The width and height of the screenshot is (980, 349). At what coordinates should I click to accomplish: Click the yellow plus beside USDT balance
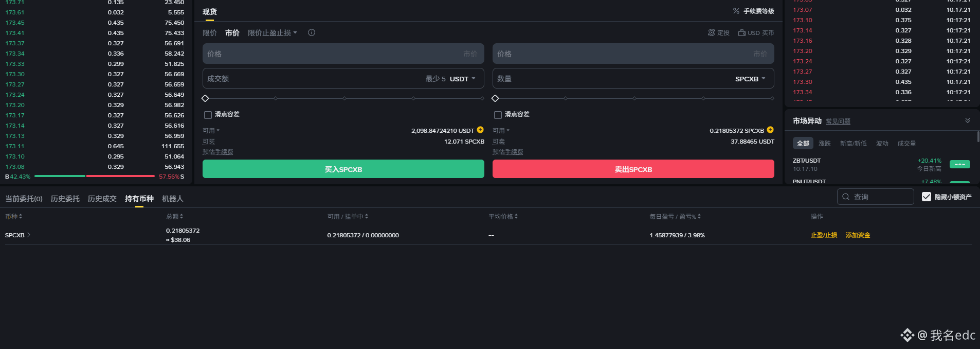480,130
